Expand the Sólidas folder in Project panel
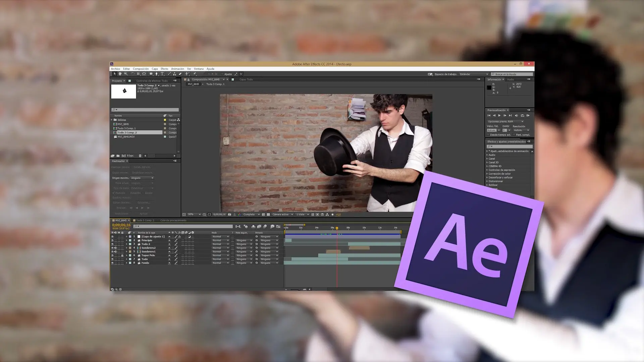The width and height of the screenshot is (644, 362). [112, 120]
